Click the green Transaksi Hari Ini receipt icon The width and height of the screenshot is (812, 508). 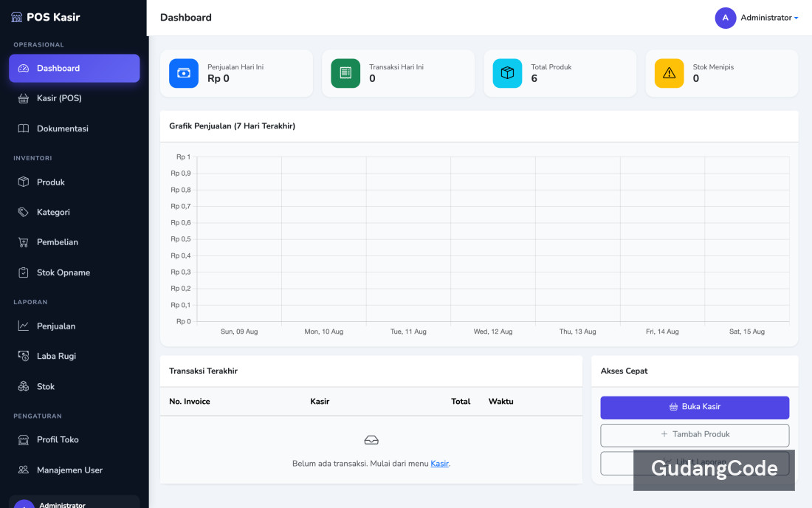pyautogui.click(x=345, y=73)
